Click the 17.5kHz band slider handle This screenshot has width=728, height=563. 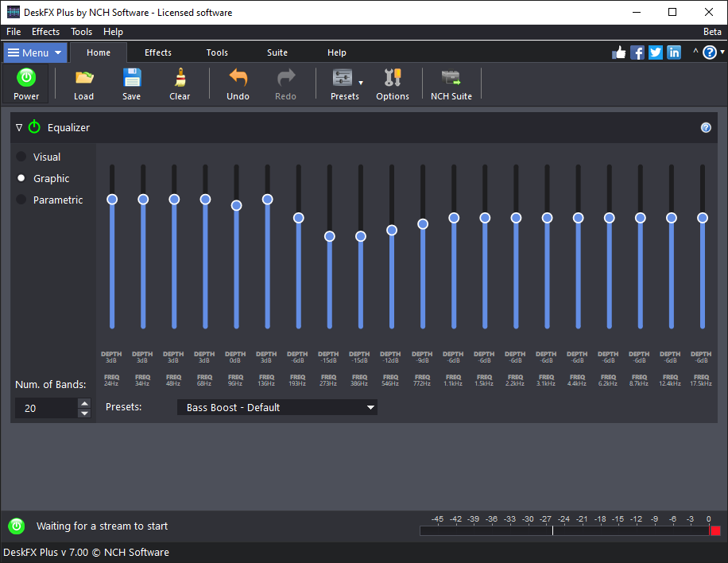pyautogui.click(x=703, y=218)
